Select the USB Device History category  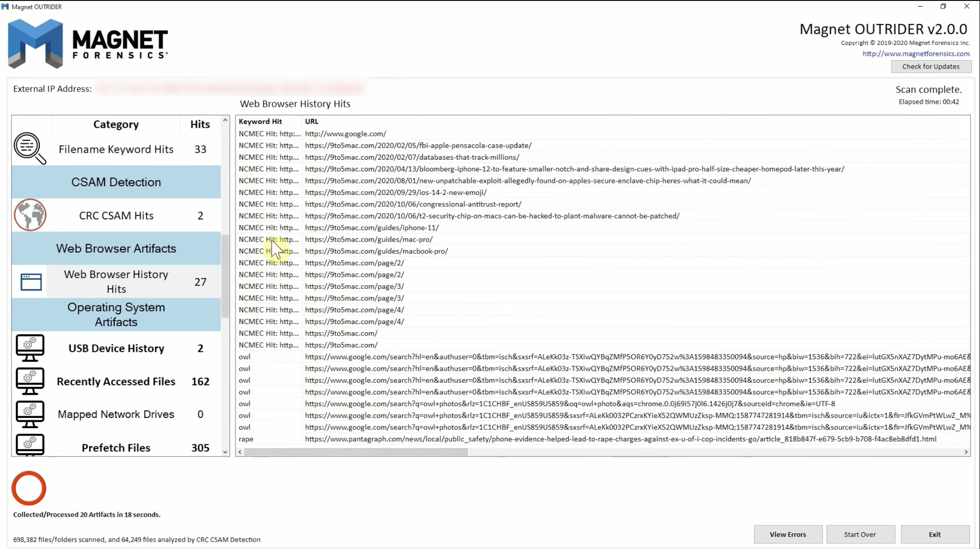tap(116, 348)
